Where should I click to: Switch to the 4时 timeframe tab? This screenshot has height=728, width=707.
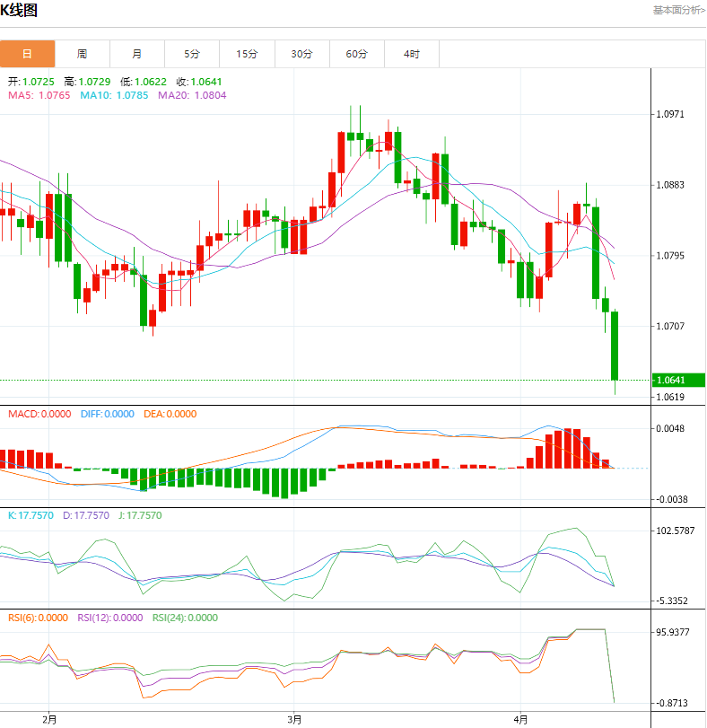click(412, 54)
